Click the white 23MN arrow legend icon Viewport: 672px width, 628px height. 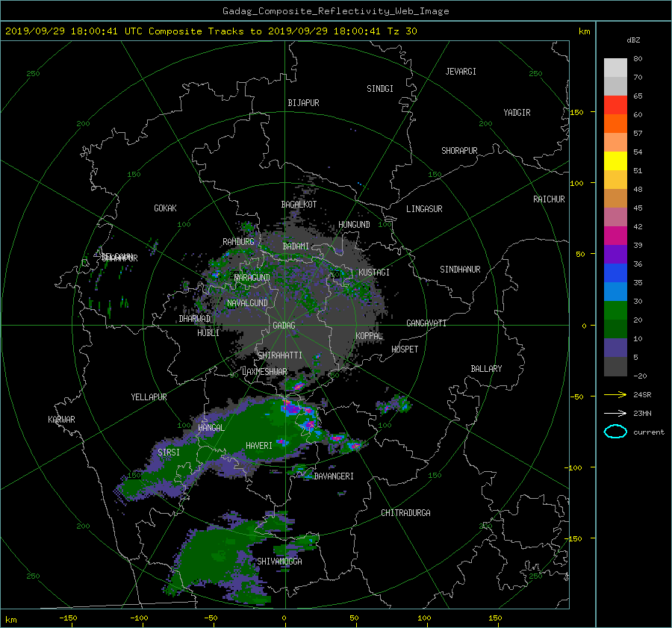(x=615, y=413)
